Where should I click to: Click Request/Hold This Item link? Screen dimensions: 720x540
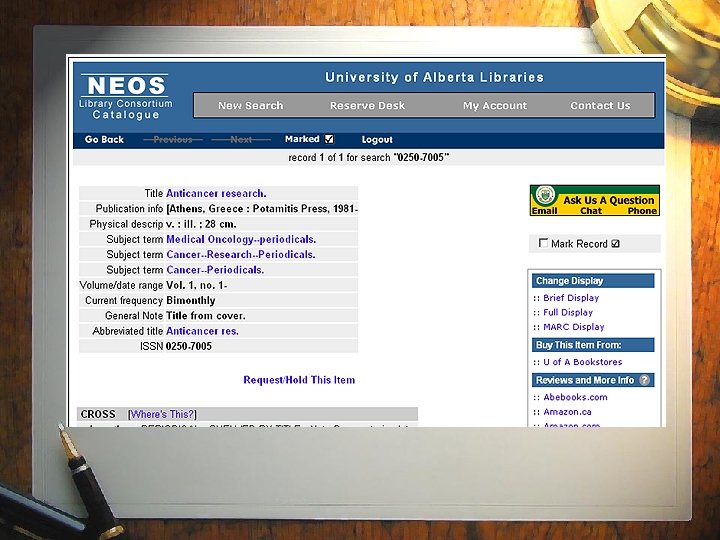point(299,380)
